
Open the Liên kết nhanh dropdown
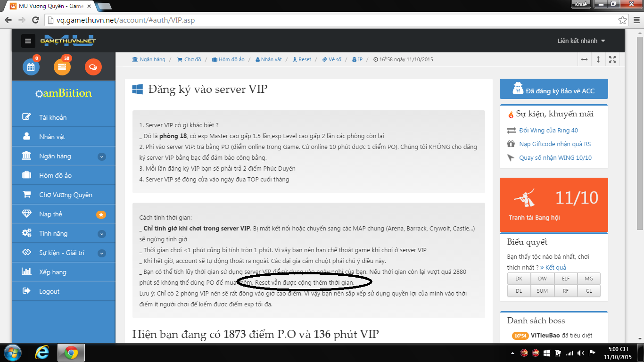(x=581, y=41)
